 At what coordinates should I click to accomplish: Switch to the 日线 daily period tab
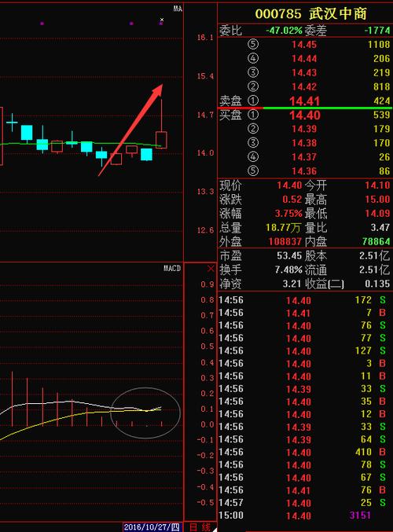(x=200, y=527)
